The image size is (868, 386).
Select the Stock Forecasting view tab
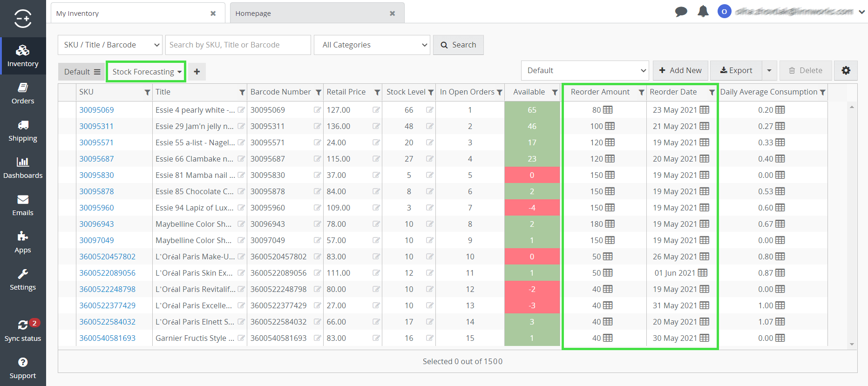(x=146, y=72)
